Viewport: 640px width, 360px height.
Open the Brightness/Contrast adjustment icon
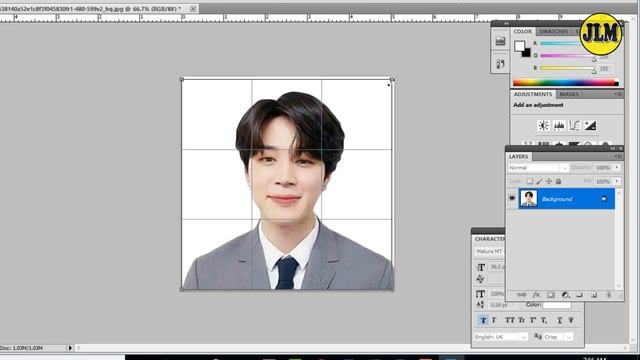(x=543, y=126)
